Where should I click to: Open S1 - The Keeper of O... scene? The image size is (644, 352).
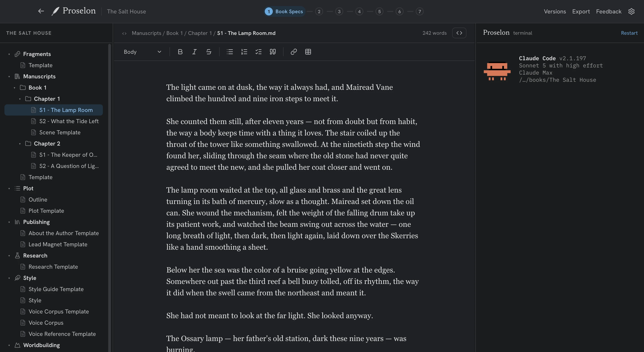pyautogui.click(x=53, y=155)
